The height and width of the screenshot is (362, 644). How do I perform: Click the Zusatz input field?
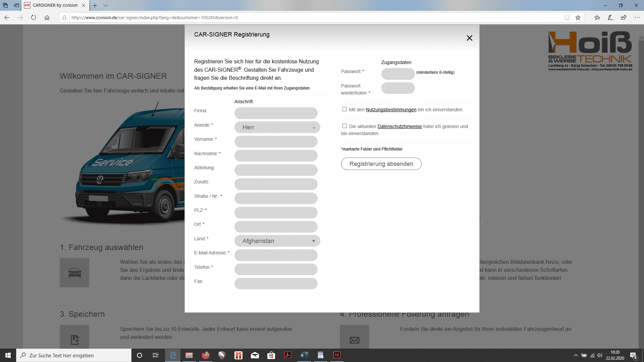tap(276, 184)
